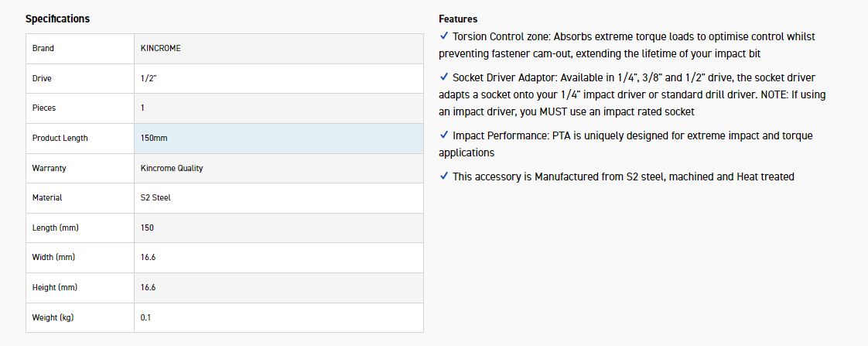Select the Drive row label
Image resolution: width=868 pixels, height=346 pixels.
(42, 78)
